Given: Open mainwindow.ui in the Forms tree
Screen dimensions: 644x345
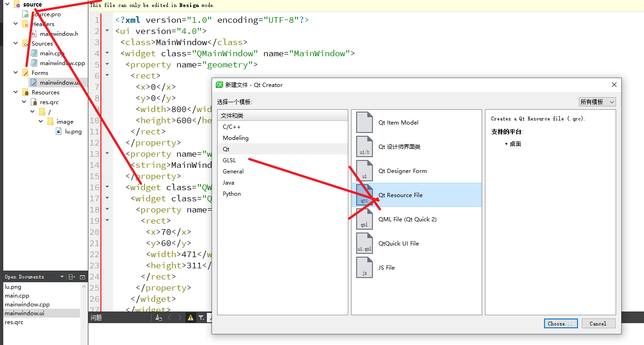Looking at the screenshot, I should [x=60, y=83].
